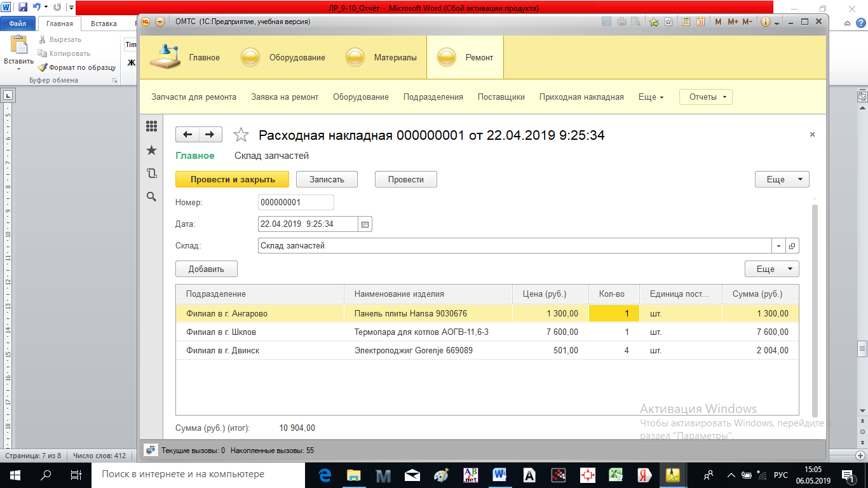This screenshot has width=868, height=488.
Task: Click the add to favorites star-arrow icon
Action: click(654, 22)
